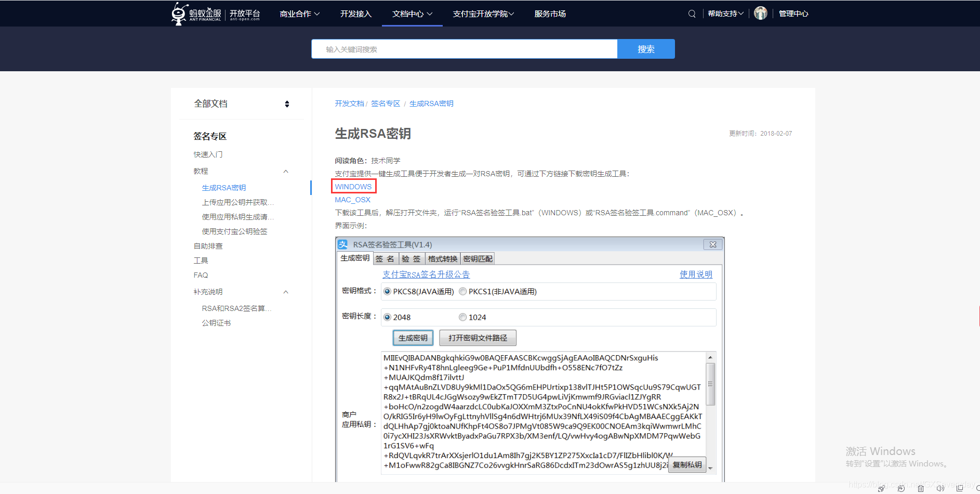Viewport: 980px width, 494px height.
Task: Switch to the 格式转换 tab
Action: (442, 259)
